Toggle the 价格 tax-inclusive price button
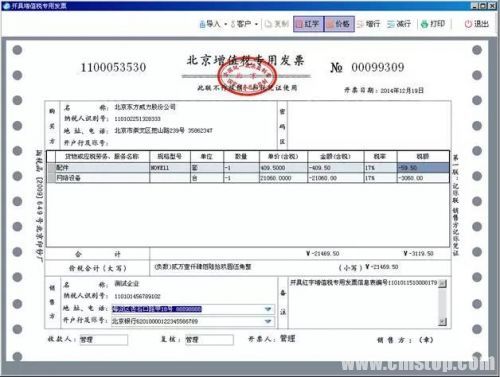The image size is (500, 377). pos(339,24)
